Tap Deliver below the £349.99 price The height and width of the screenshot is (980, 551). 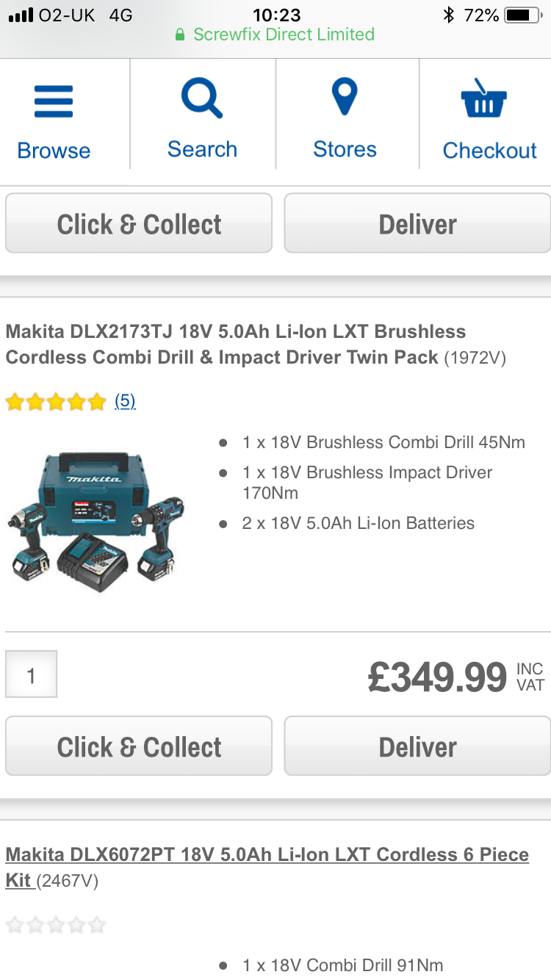pos(417,746)
